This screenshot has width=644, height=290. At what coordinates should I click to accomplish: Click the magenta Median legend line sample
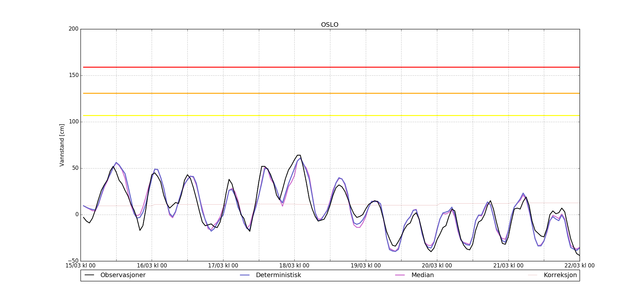coord(400,275)
